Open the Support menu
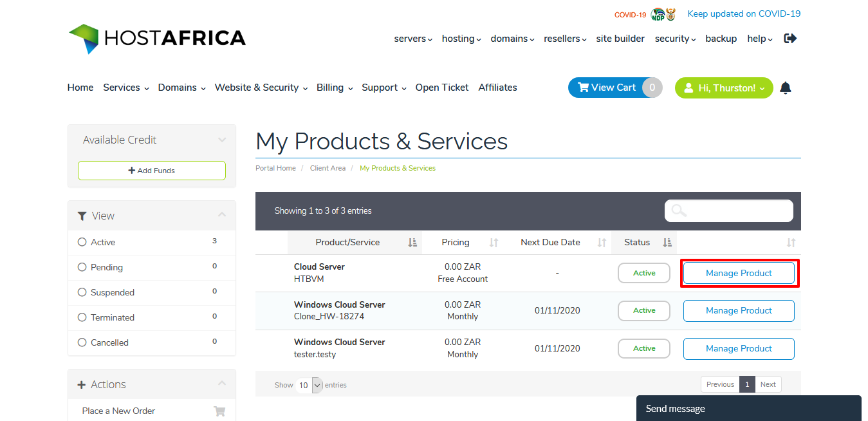The image size is (868, 421). [384, 88]
